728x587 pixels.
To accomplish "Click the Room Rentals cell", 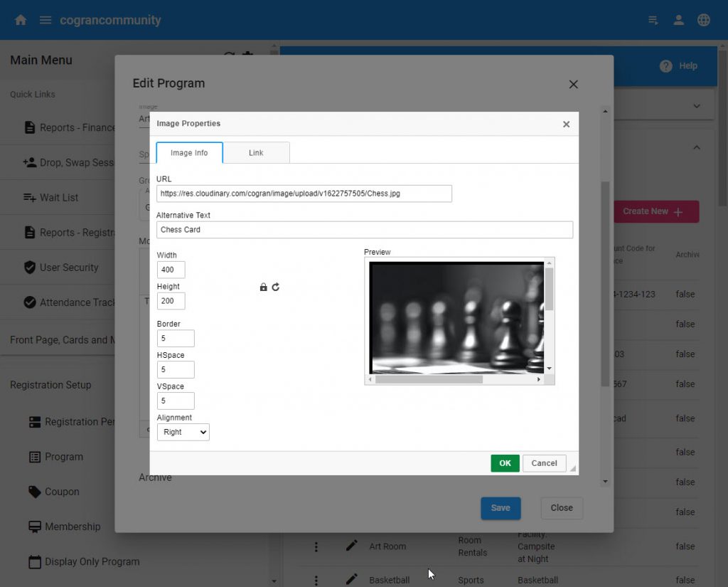I will click(472, 546).
